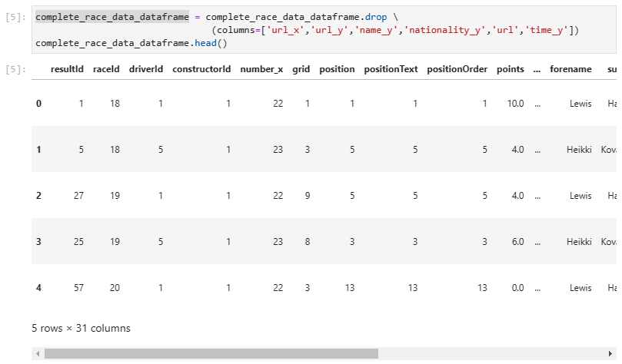
Task: Click the horizontal scrollbar left arrow
Action: (x=37, y=354)
